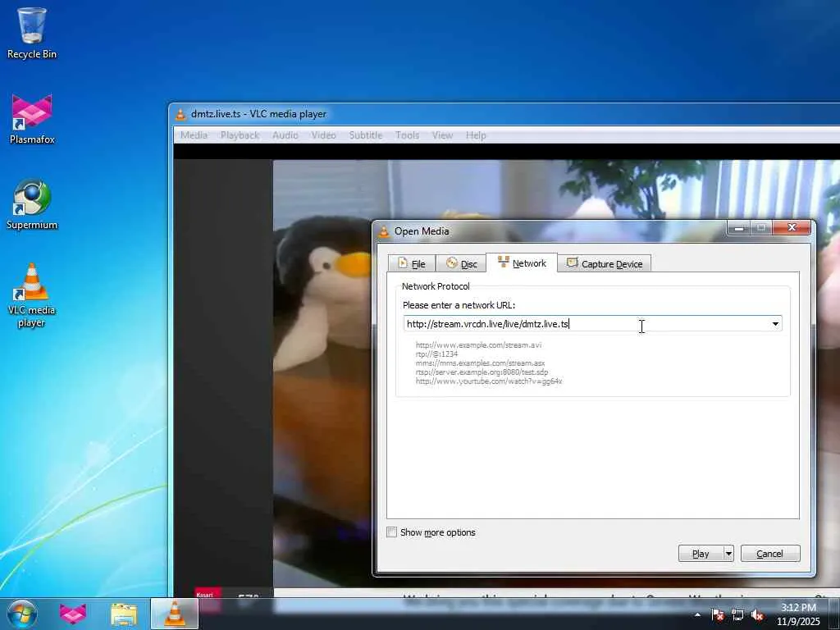Click the rtsp://server.example.org:8080/test.sdp example
This screenshot has width=840, height=630.
[482, 372]
